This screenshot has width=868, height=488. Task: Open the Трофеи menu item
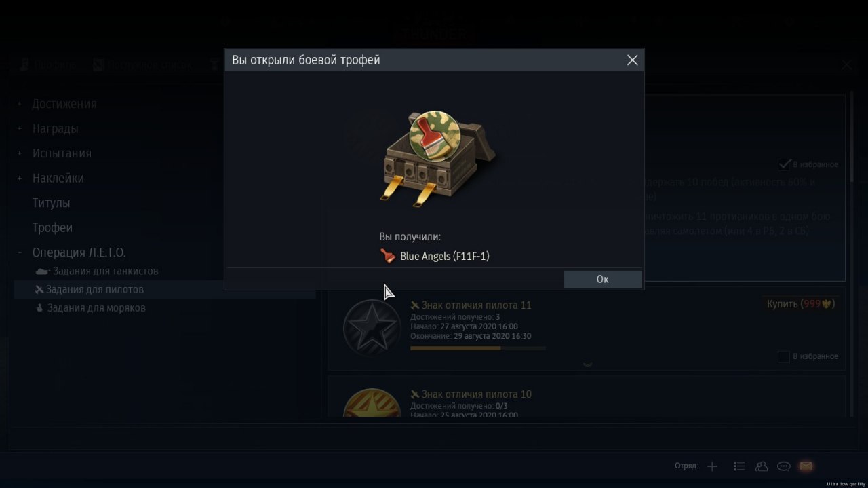click(52, 227)
